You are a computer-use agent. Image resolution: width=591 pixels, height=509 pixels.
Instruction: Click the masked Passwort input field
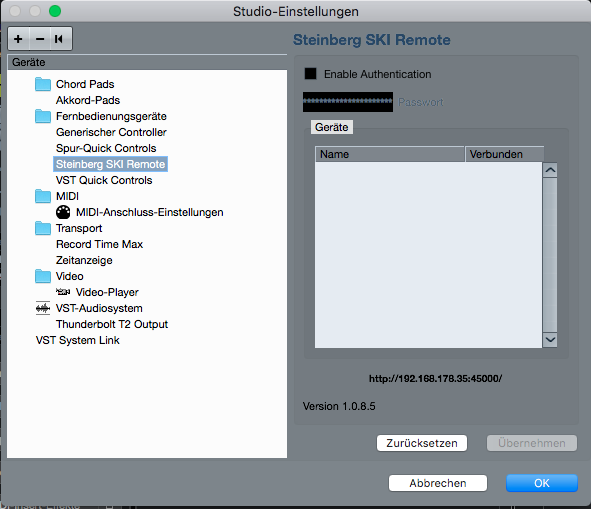pyautogui.click(x=348, y=102)
